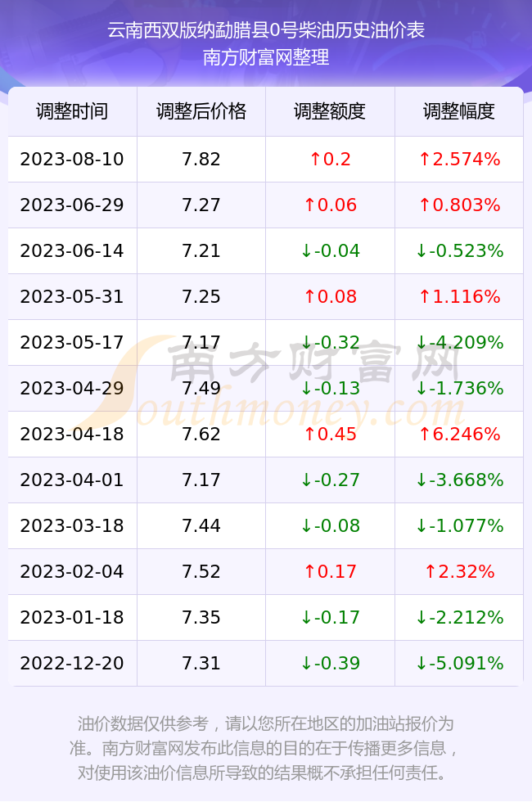Click the red ↑0.2 adjustment value

click(330, 159)
